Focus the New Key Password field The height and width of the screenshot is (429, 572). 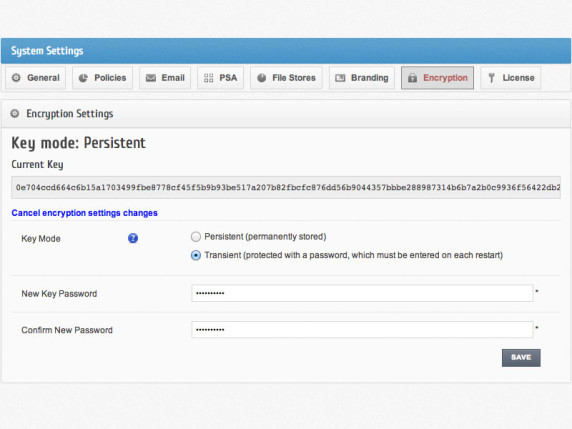(x=362, y=293)
